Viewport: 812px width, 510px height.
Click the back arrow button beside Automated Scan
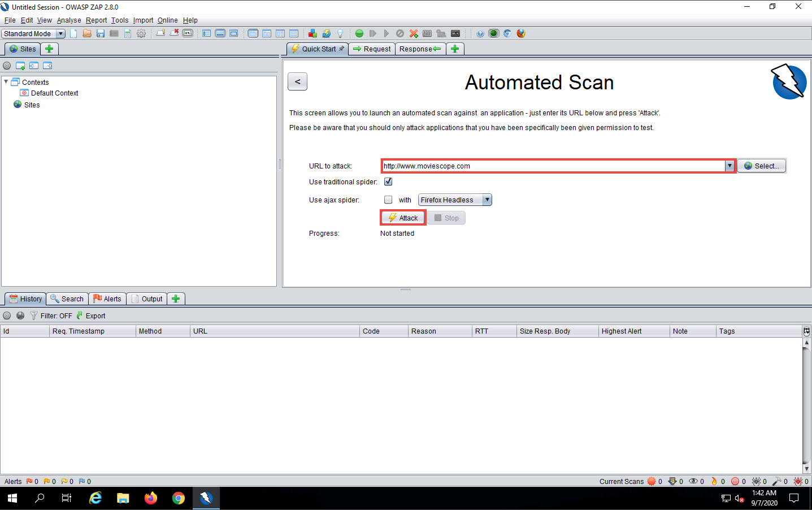point(297,82)
